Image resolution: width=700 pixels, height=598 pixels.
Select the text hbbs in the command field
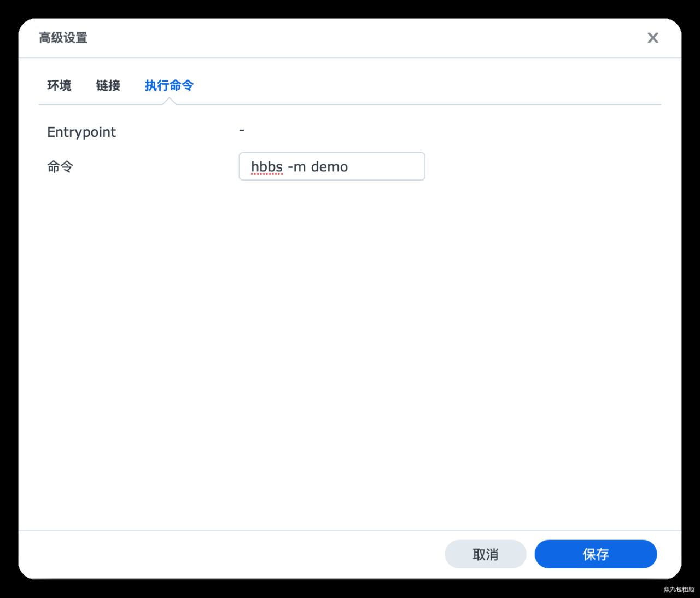click(x=266, y=166)
